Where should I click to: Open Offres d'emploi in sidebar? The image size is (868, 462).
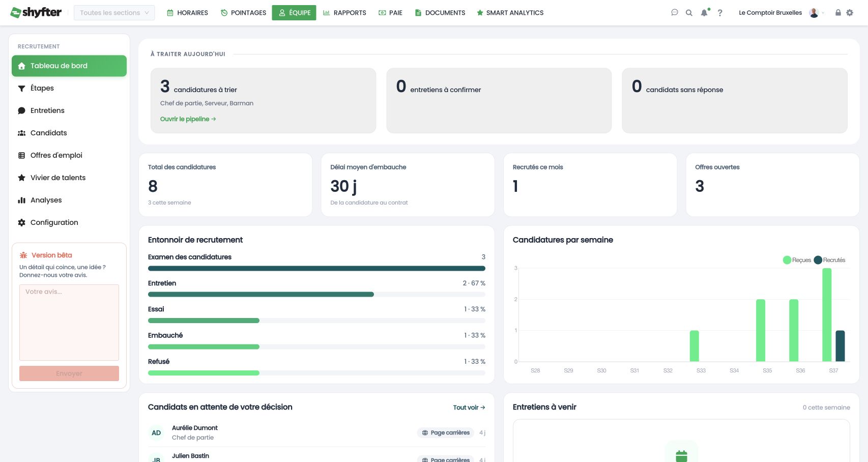69,155
